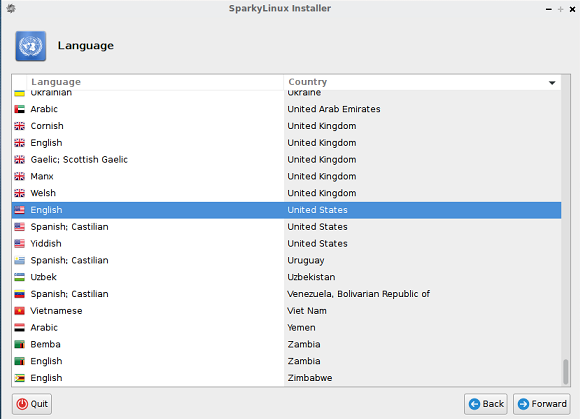Select Welsh, United Kingdom row
Image resolution: width=580 pixels, height=419 pixels.
286,193
